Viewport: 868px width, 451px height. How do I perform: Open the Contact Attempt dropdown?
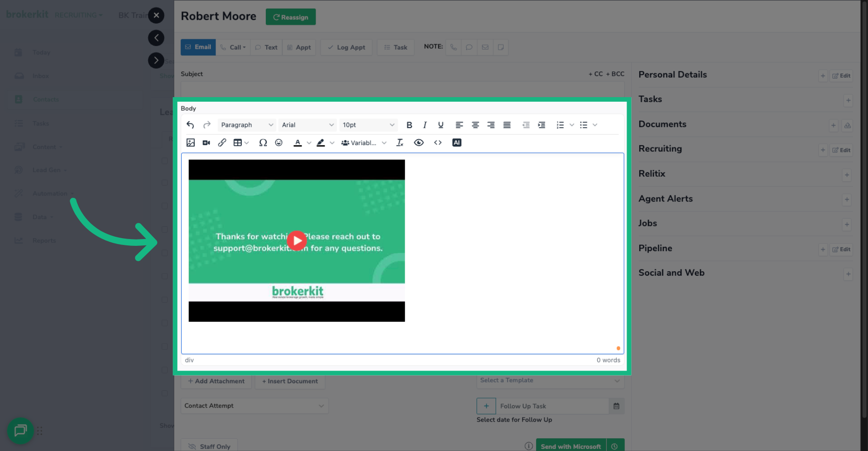255,406
